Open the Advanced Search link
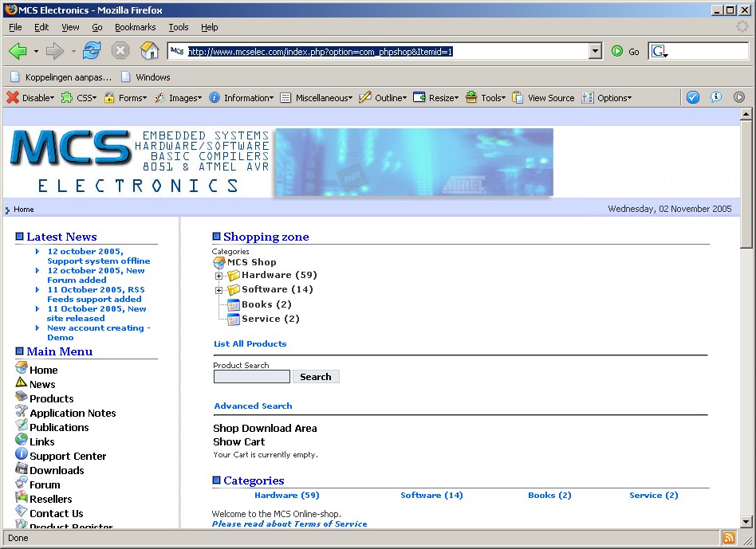This screenshot has height=549, width=756. 253,406
